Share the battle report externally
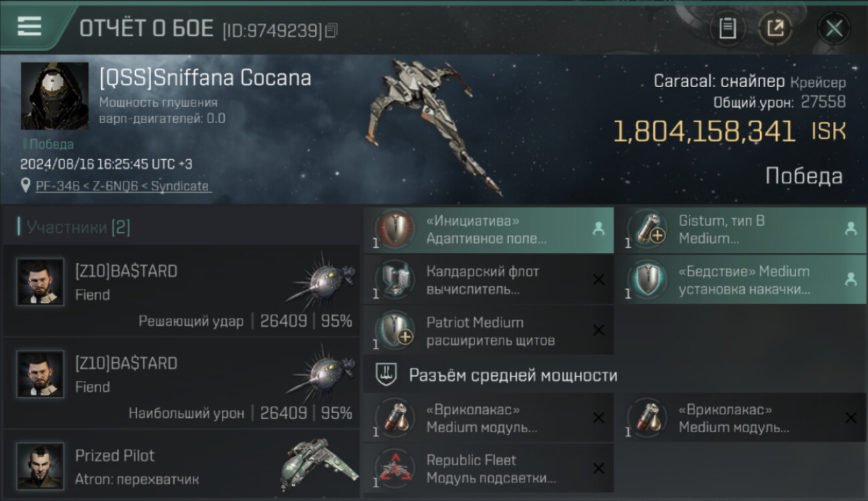The width and height of the screenshot is (868, 501). (x=775, y=28)
